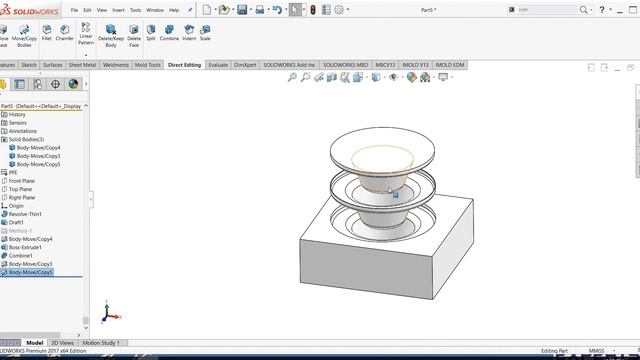Open the Tools menu
The image size is (640, 360).
(x=136, y=10)
